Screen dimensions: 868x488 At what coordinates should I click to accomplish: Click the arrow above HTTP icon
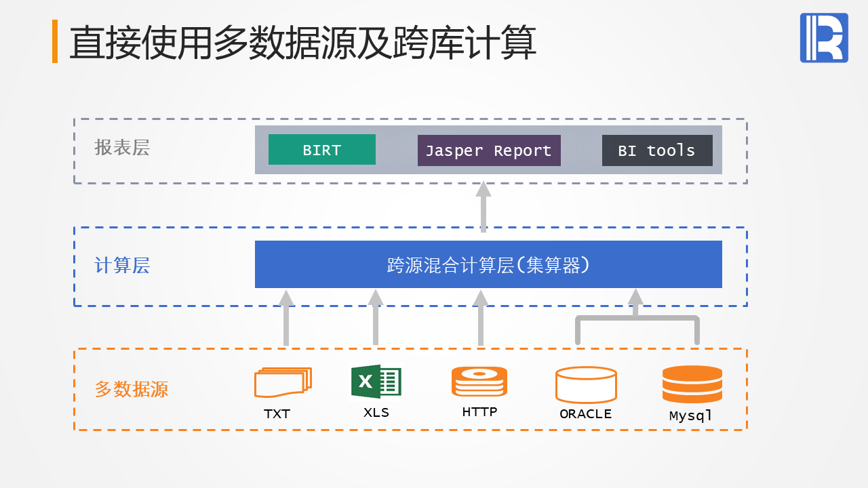(481, 317)
